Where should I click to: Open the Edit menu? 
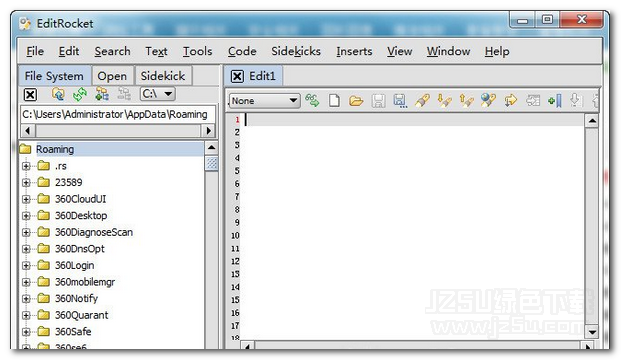(x=69, y=51)
